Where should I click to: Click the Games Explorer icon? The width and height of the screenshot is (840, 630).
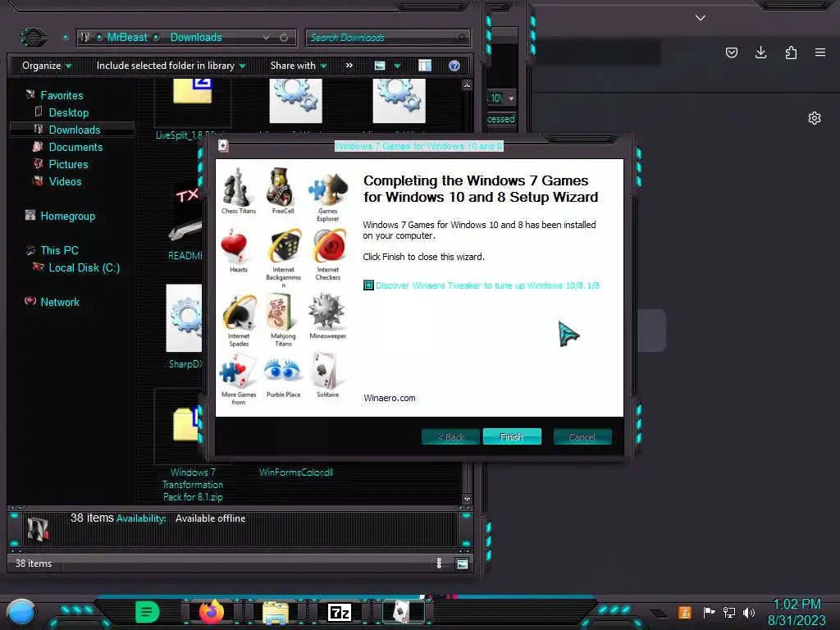click(x=327, y=189)
